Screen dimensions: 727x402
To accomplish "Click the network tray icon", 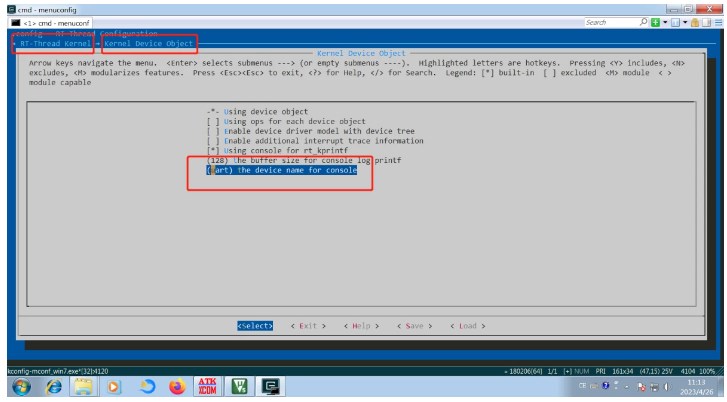I will pyautogui.click(x=654, y=386).
